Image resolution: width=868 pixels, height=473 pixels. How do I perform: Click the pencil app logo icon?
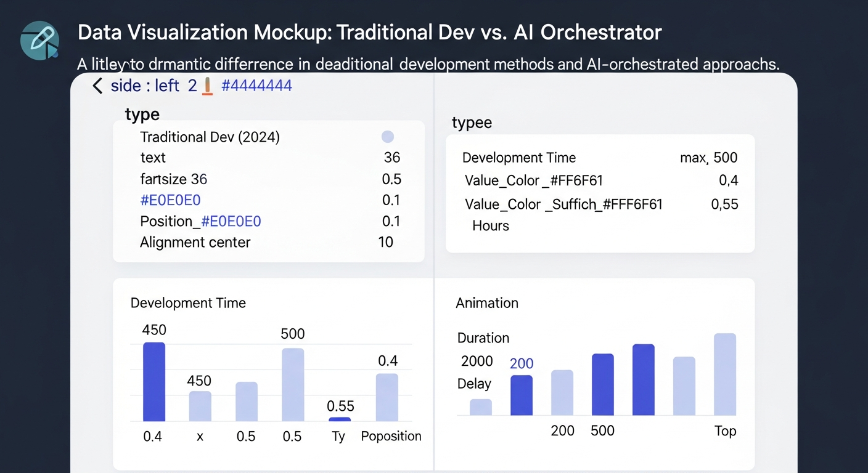39,40
